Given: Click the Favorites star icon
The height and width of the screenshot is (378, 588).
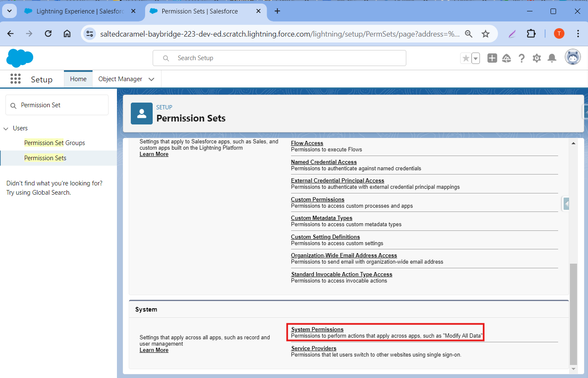Looking at the screenshot, I should pyautogui.click(x=466, y=58).
